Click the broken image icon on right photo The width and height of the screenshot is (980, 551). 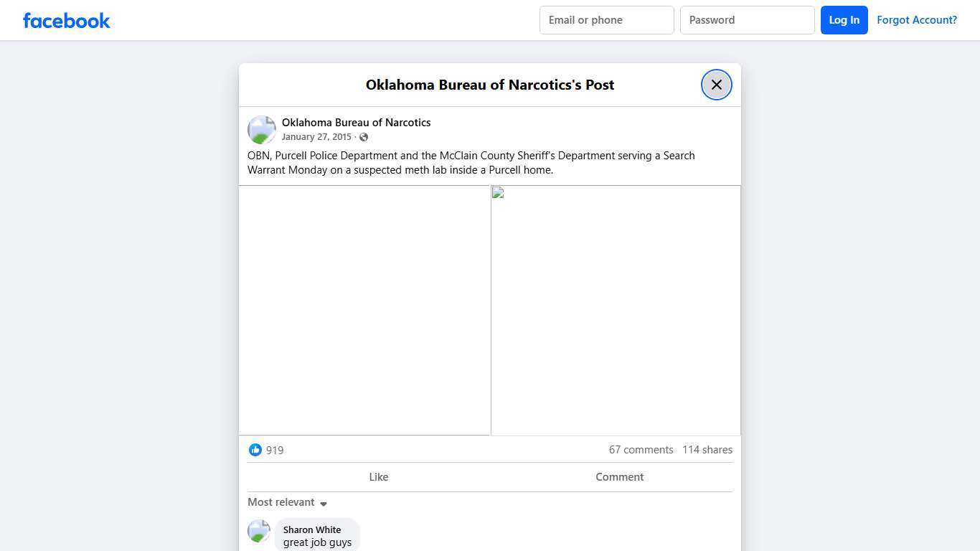[x=497, y=192]
